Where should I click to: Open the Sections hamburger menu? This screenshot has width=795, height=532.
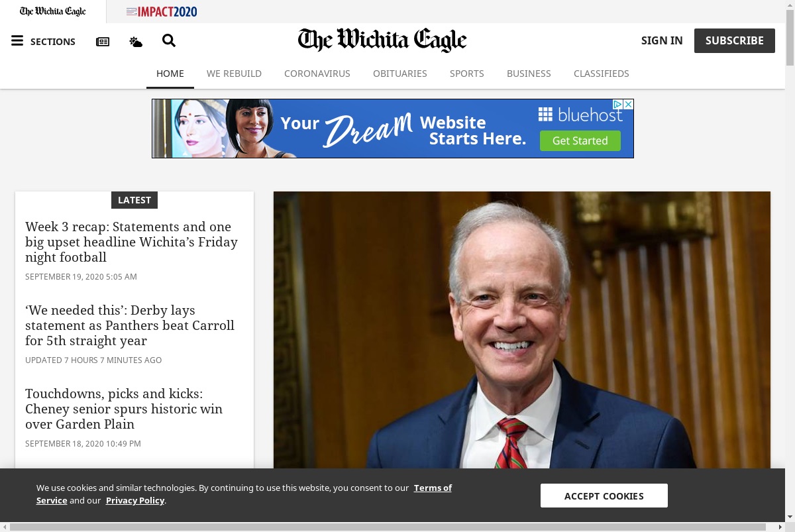pos(43,41)
